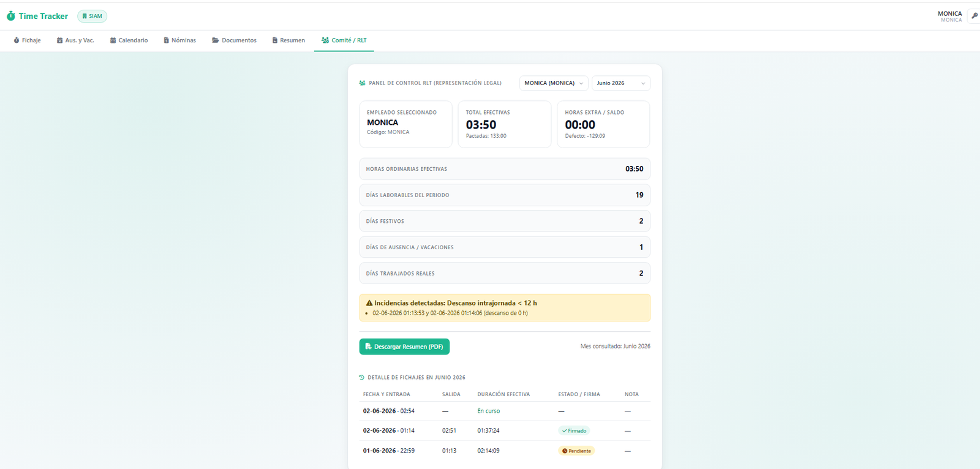Click the Salida column header
This screenshot has height=469, width=980.
pos(451,394)
